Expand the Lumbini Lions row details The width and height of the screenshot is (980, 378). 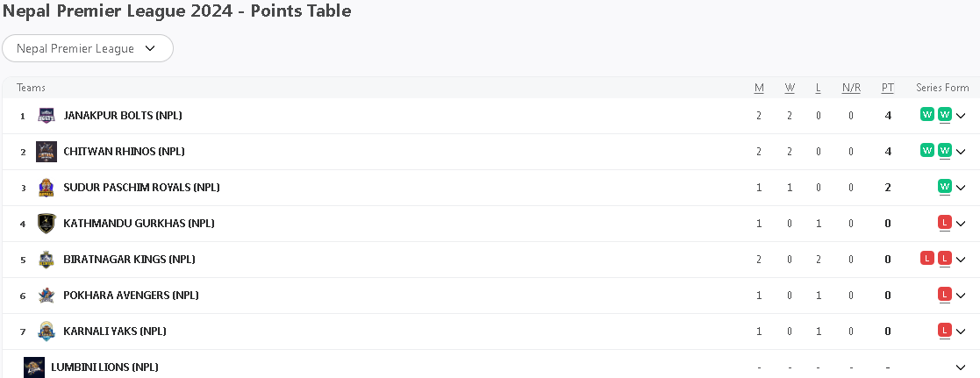(x=961, y=367)
